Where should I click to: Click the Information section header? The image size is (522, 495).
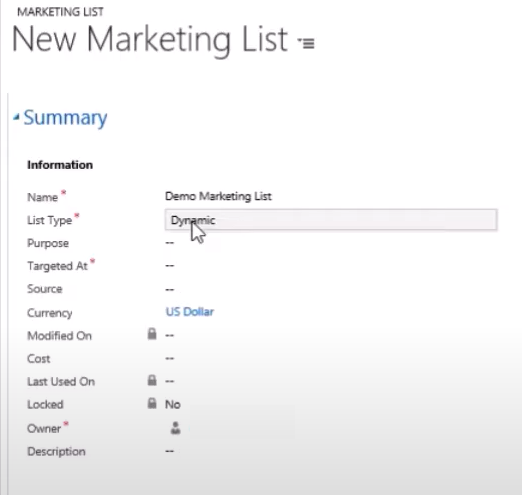tap(60, 165)
